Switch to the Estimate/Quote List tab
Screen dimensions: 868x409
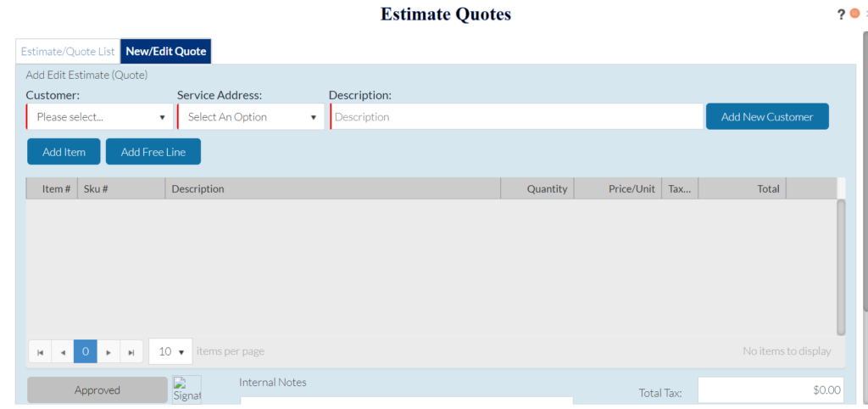pyautogui.click(x=68, y=51)
